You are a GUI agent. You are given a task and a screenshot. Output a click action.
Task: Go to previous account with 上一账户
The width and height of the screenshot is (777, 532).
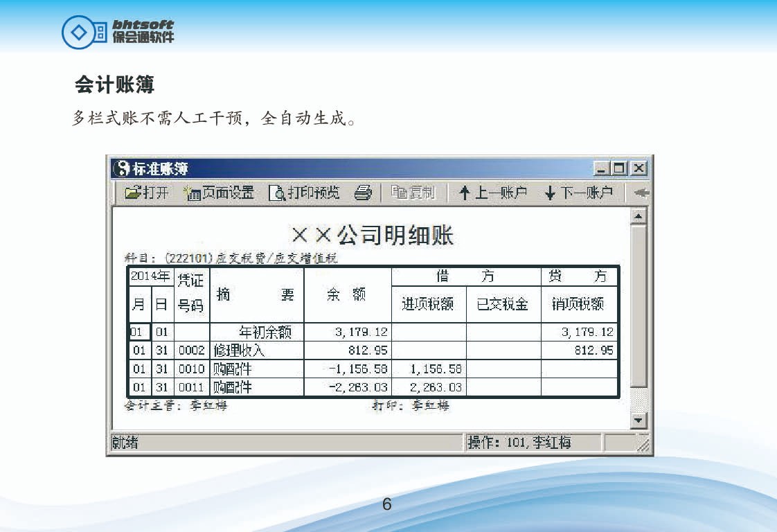tap(492, 193)
